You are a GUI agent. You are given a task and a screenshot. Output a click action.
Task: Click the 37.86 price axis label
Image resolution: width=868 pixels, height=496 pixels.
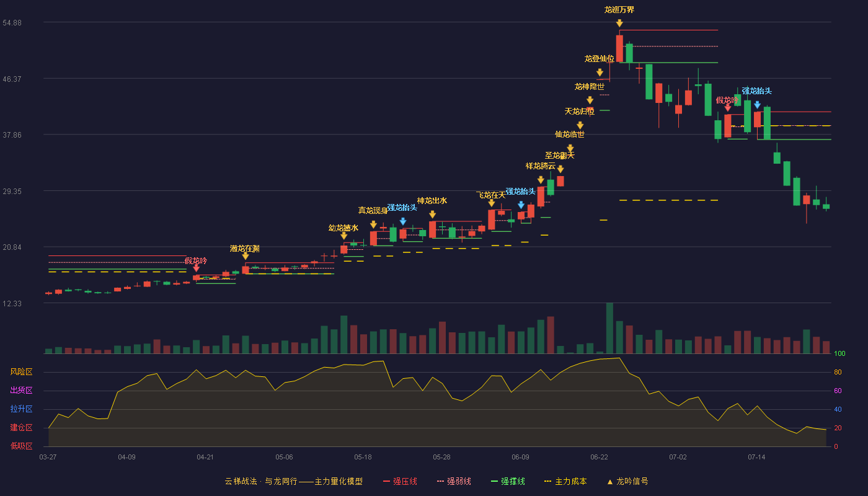[12, 135]
